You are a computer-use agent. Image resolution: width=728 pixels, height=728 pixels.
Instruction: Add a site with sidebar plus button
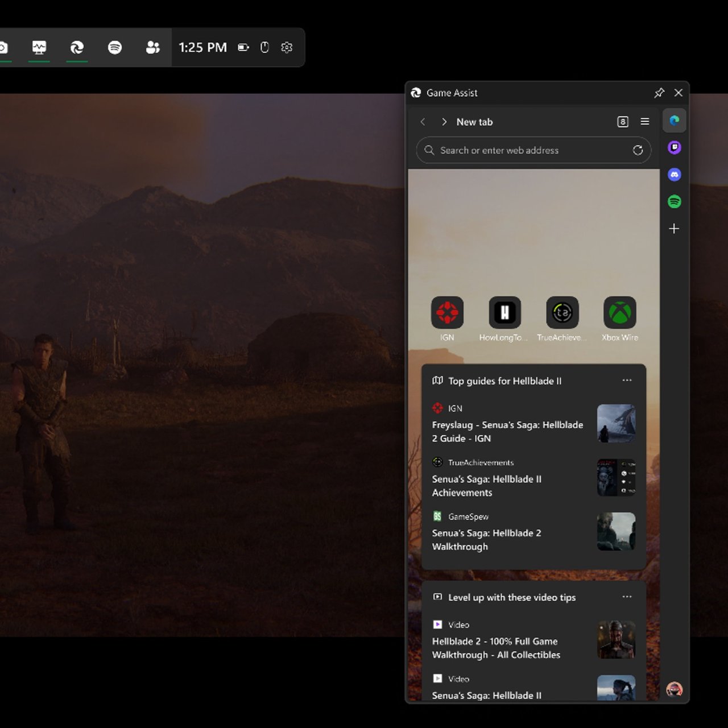click(x=674, y=229)
